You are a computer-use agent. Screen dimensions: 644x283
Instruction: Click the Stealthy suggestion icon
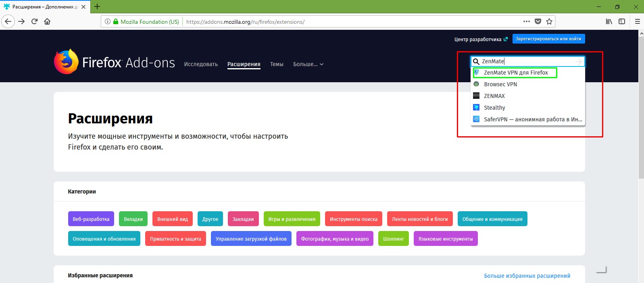(x=476, y=108)
